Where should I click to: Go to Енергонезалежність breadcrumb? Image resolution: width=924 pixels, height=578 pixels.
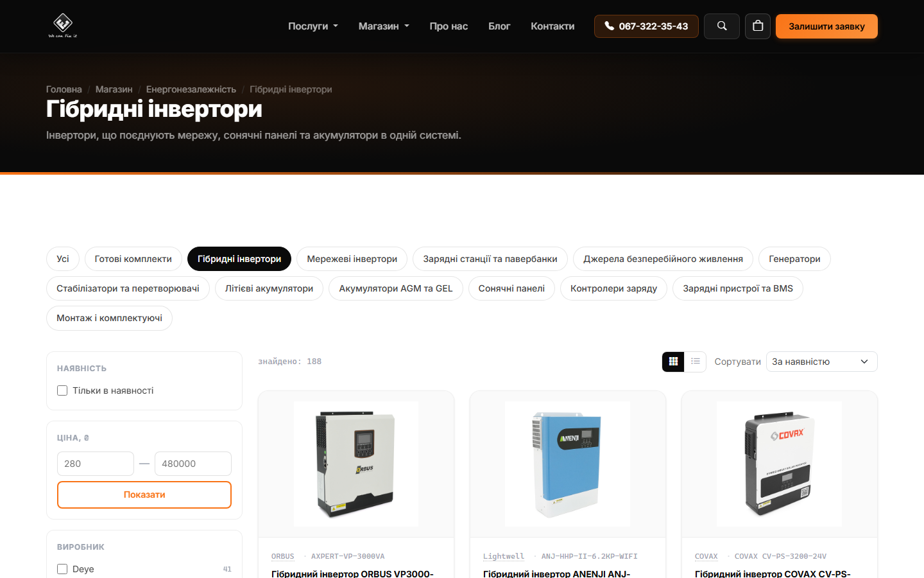[x=191, y=89]
